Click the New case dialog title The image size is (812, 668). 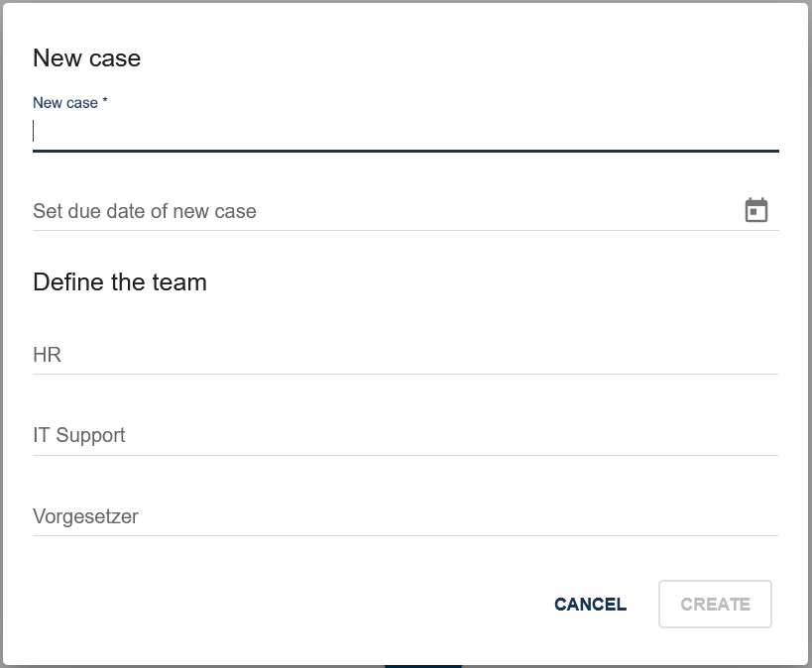point(86,58)
